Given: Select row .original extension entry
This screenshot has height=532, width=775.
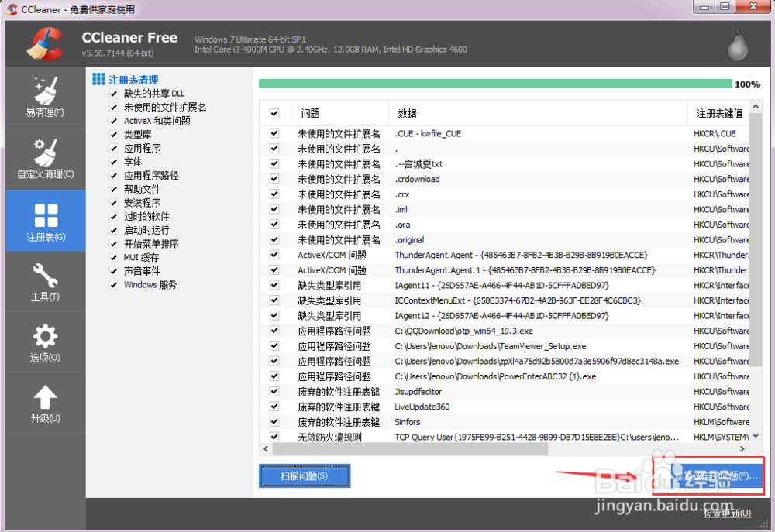Looking at the screenshot, I should [x=505, y=239].
